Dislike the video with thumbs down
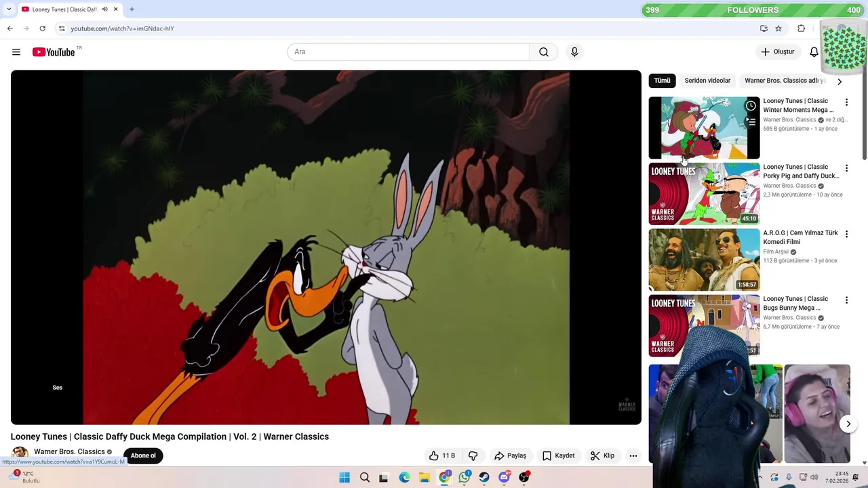The height and width of the screenshot is (488, 868). click(473, 455)
